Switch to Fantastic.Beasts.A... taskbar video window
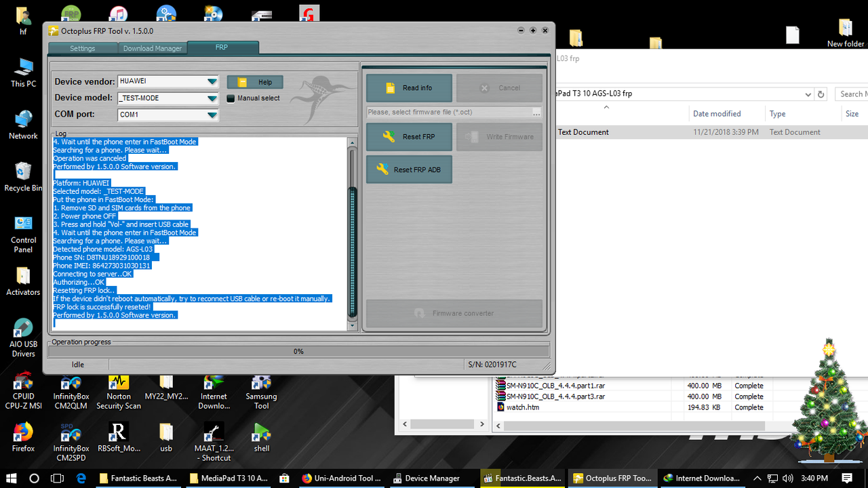The width and height of the screenshot is (868, 488). coord(523,478)
